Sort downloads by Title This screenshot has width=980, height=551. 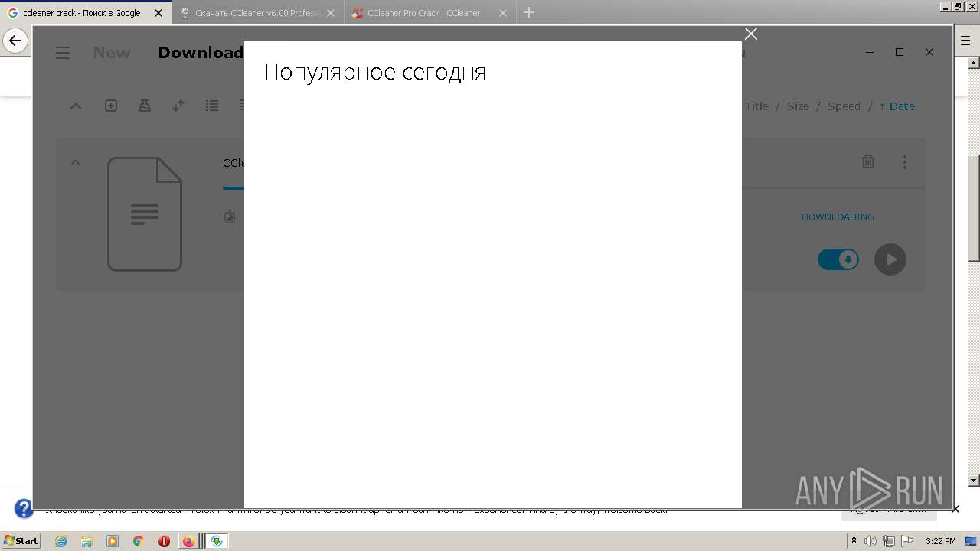(x=756, y=106)
